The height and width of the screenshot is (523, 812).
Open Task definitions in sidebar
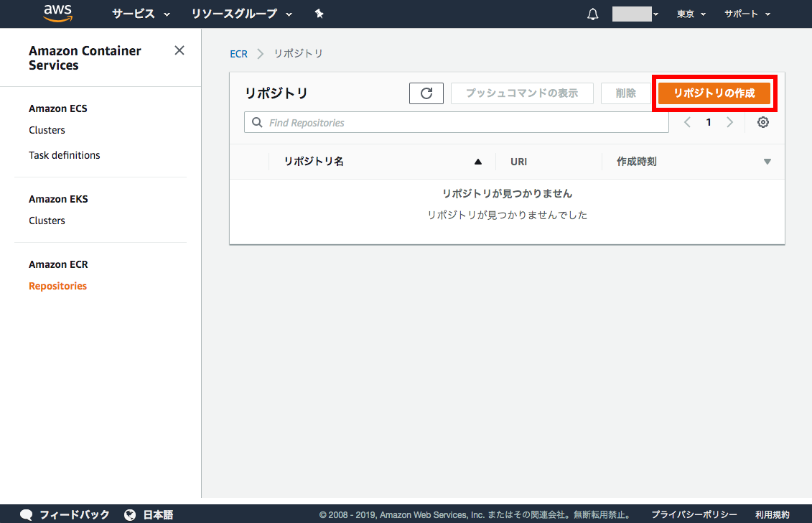pyautogui.click(x=64, y=155)
